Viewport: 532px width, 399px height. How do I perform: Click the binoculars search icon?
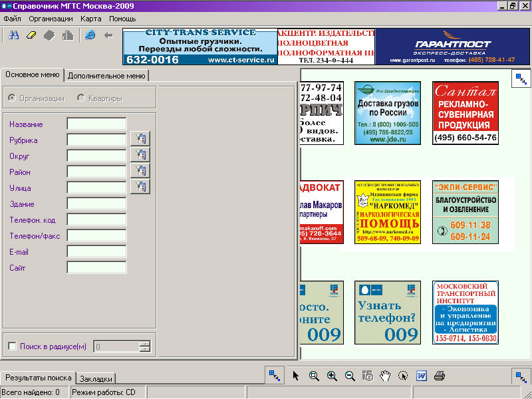click(13, 35)
